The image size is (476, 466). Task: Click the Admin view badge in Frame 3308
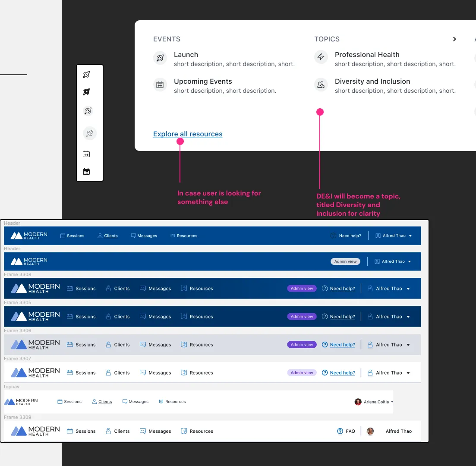tap(302, 288)
